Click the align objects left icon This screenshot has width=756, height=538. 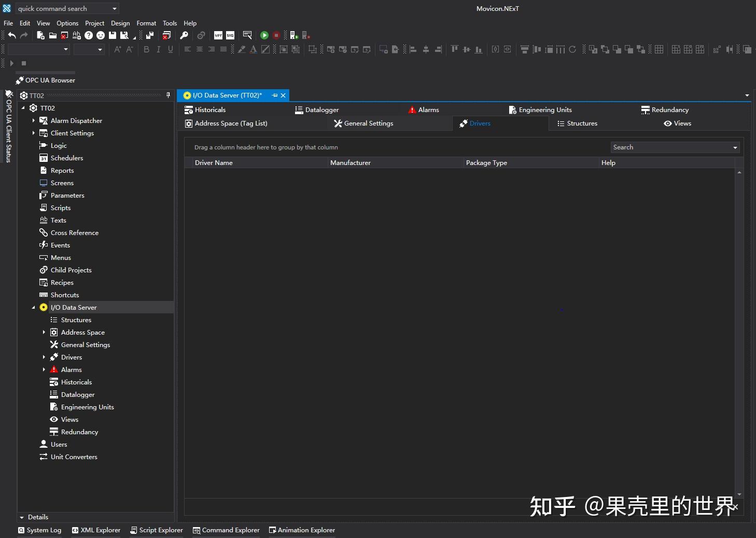(x=413, y=49)
